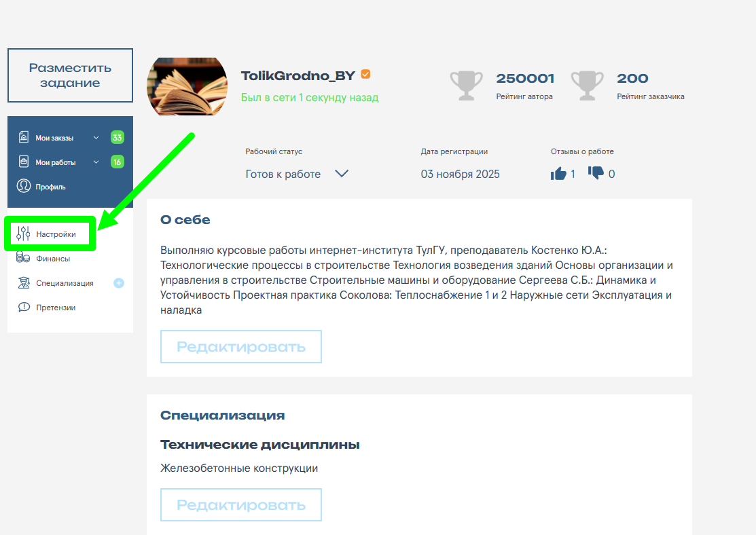Click Редактировать under Специализация section
The height and width of the screenshot is (535, 756).
(x=241, y=504)
